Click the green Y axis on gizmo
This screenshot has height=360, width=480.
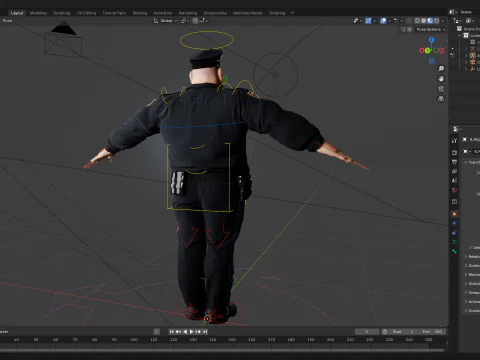click(x=427, y=51)
